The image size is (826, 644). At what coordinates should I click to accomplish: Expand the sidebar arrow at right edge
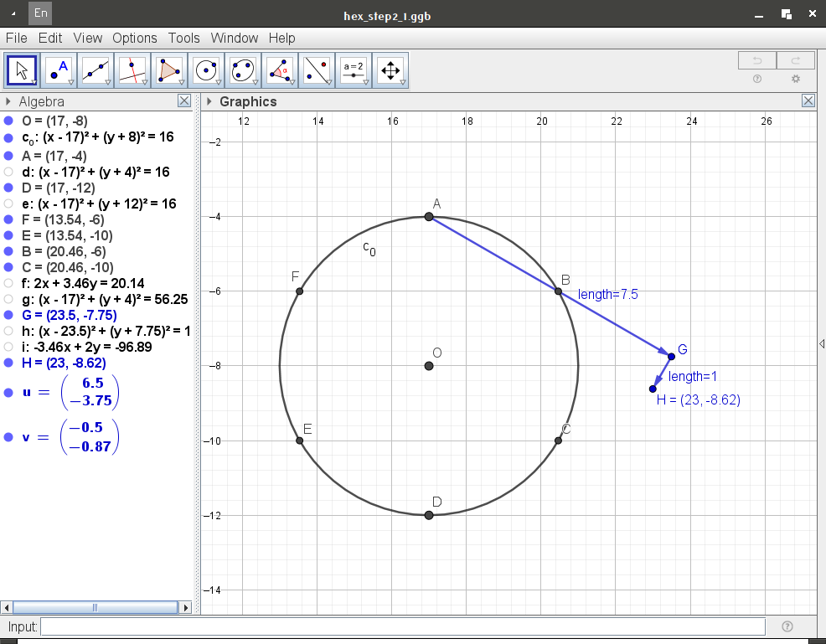(821, 343)
